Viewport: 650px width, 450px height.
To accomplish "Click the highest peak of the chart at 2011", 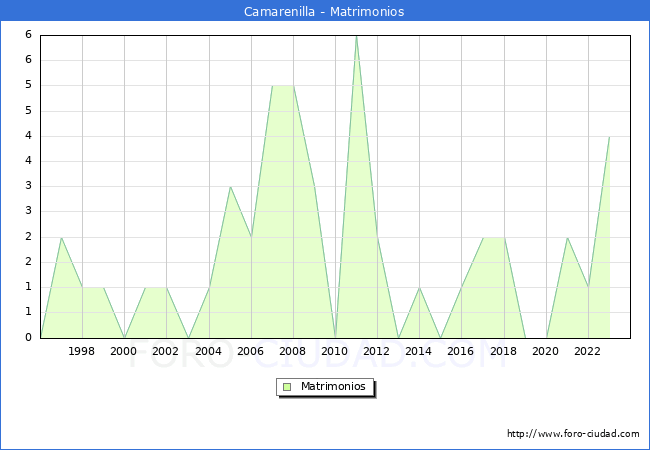I will click(356, 36).
